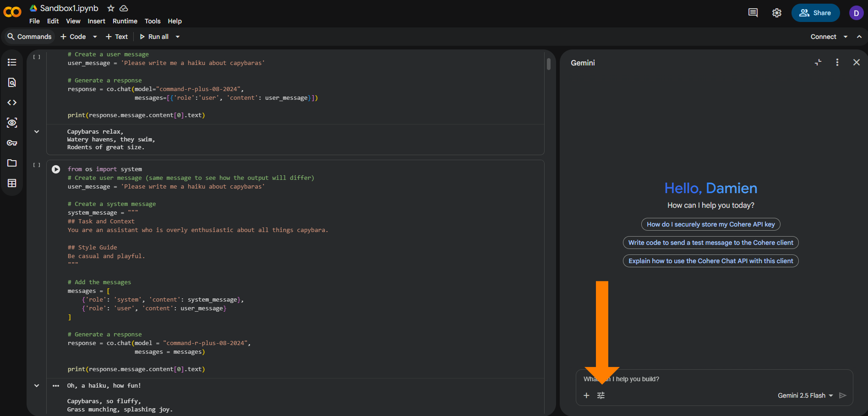Click the Sandbox1.ipynb notebook title
The image size is (868, 416).
69,8
